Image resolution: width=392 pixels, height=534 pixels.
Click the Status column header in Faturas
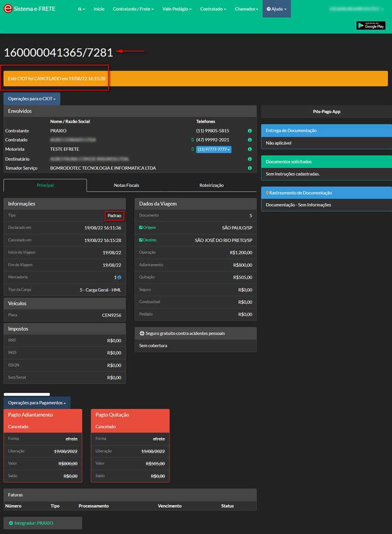228,506
